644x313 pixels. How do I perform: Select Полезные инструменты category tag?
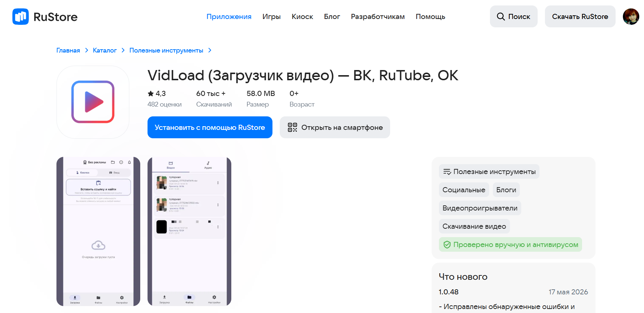[x=489, y=171]
